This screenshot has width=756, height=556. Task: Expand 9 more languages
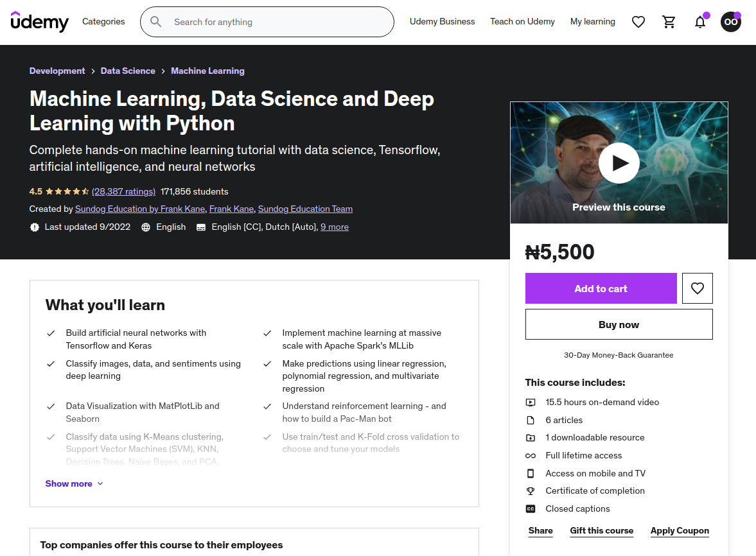tap(335, 227)
